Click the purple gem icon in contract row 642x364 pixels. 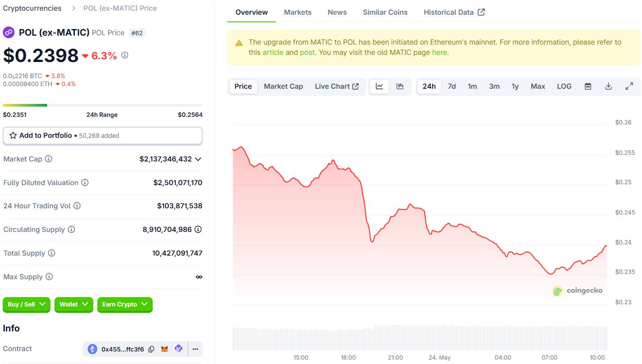[x=179, y=348]
